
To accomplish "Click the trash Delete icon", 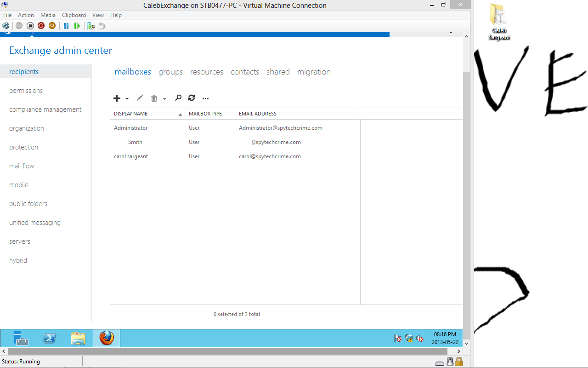I will point(154,98).
